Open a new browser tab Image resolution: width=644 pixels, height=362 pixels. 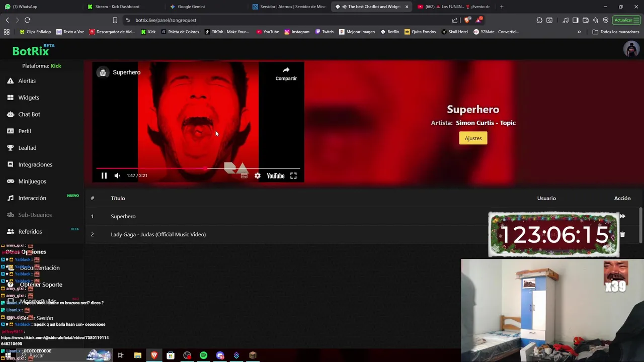tap(502, 7)
